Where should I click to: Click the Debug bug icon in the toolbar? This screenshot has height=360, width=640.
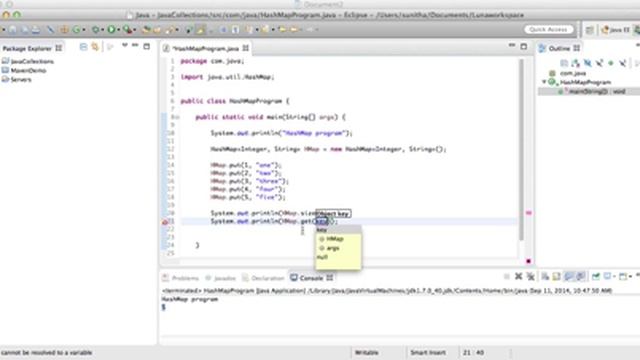tap(96, 30)
